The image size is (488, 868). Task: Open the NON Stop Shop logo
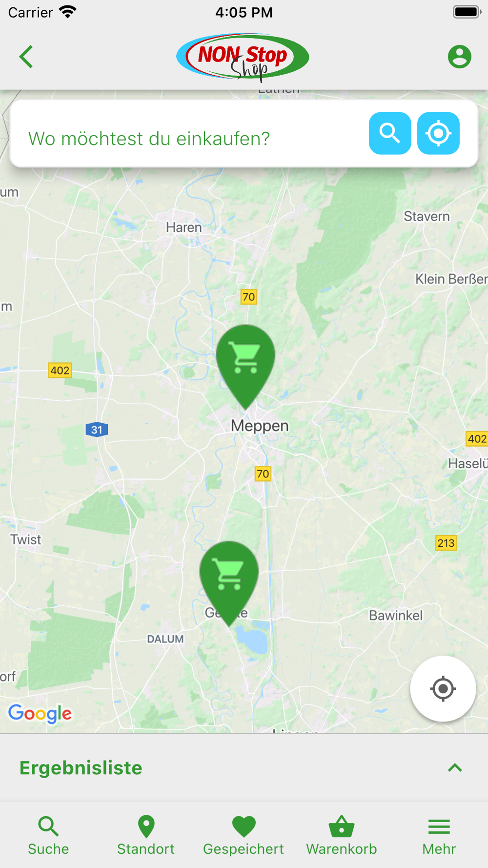pyautogui.click(x=243, y=57)
